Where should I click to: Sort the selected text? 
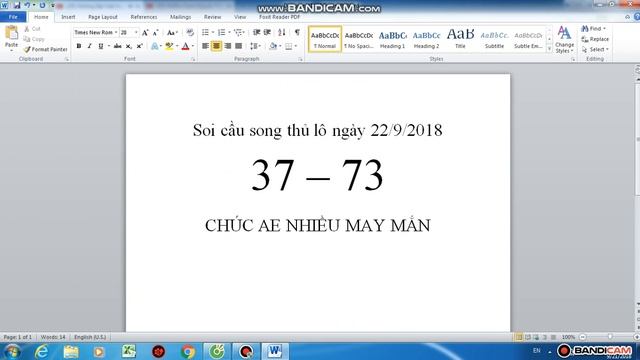(x=282, y=32)
